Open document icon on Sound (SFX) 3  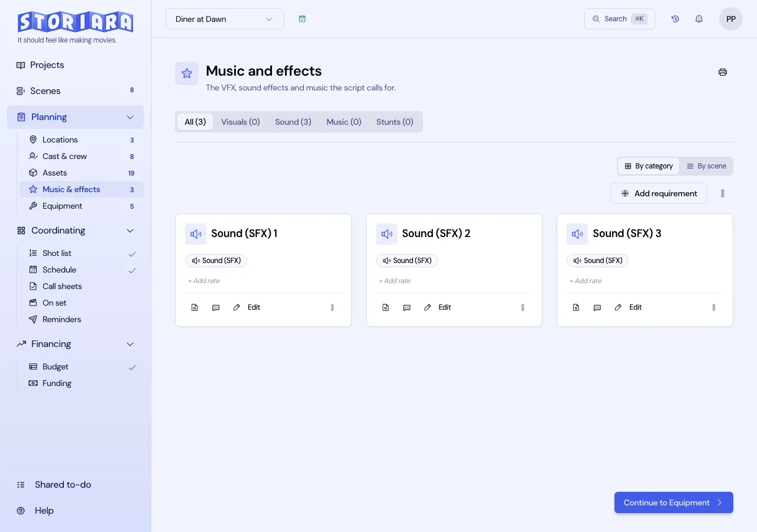tap(576, 307)
